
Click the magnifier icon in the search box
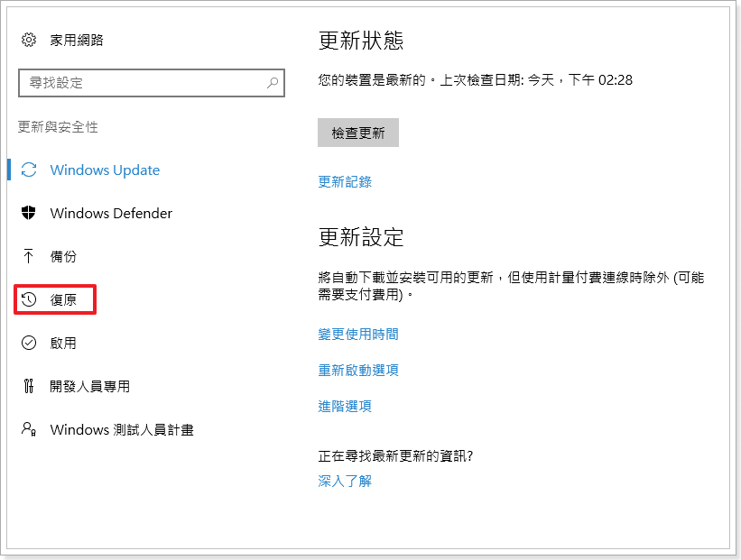(x=272, y=82)
